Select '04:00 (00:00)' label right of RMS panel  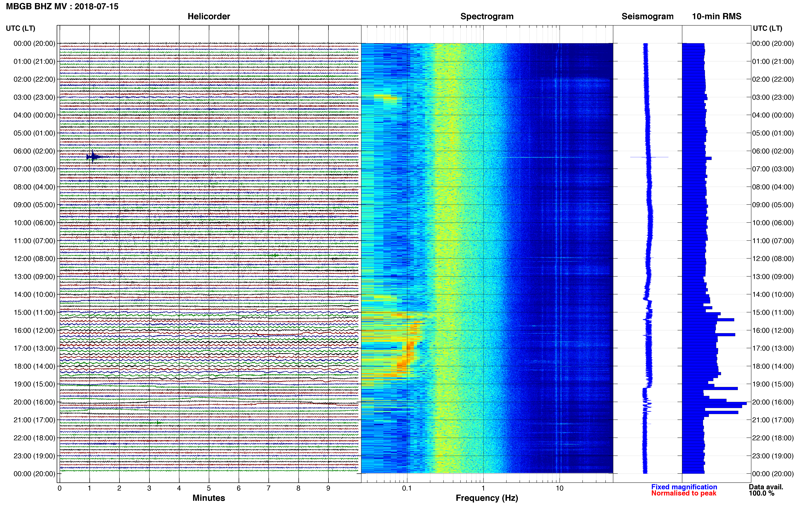click(x=773, y=115)
